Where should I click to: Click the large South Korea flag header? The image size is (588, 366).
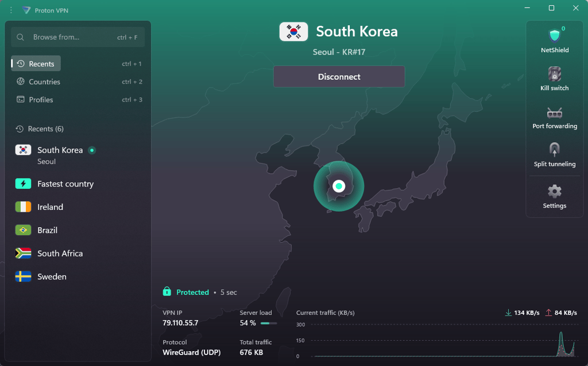[293, 32]
